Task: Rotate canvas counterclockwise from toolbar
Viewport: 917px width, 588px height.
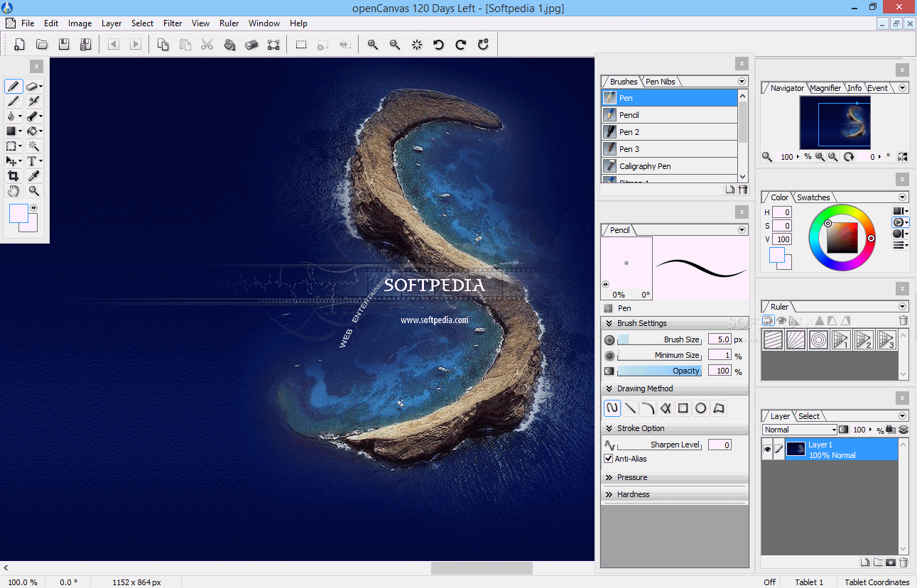Action: pos(439,45)
